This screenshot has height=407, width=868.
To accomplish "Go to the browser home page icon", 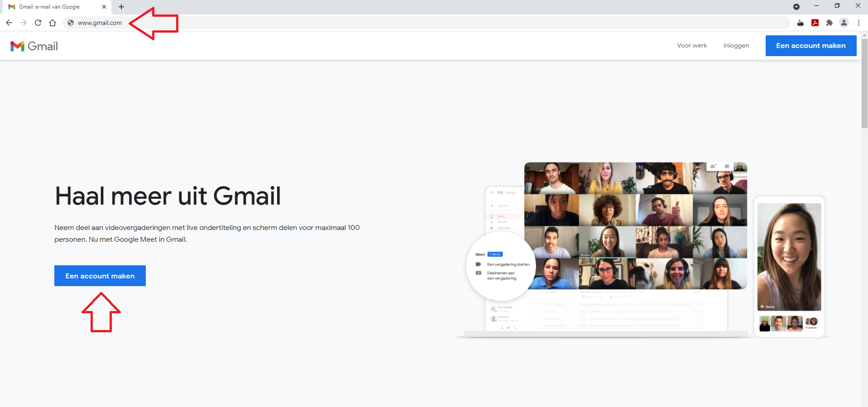I will pyautogui.click(x=53, y=23).
